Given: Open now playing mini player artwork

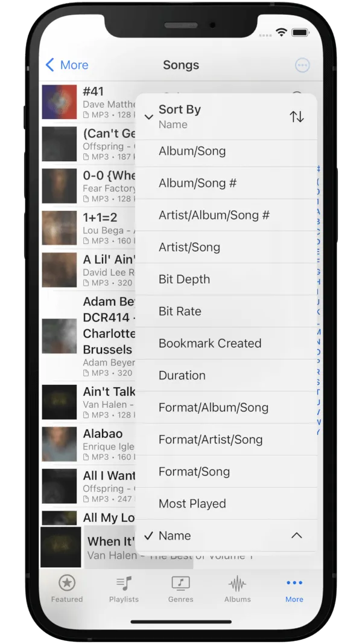Looking at the screenshot, I should click(61, 547).
